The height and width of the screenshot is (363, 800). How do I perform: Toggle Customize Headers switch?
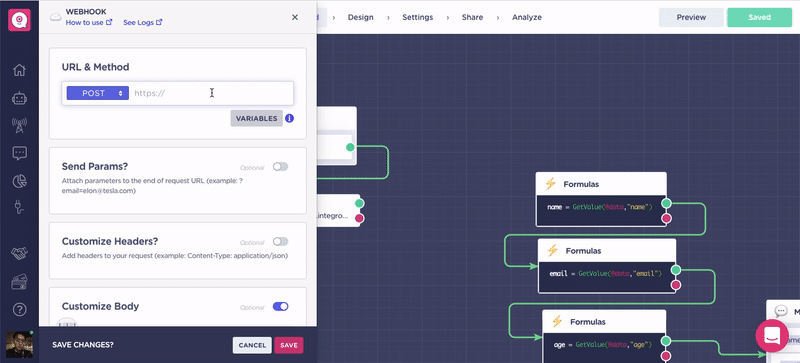click(x=280, y=241)
